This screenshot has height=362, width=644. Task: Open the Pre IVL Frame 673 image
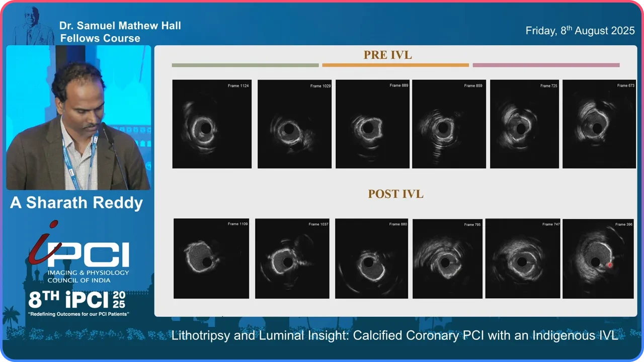(x=599, y=124)
